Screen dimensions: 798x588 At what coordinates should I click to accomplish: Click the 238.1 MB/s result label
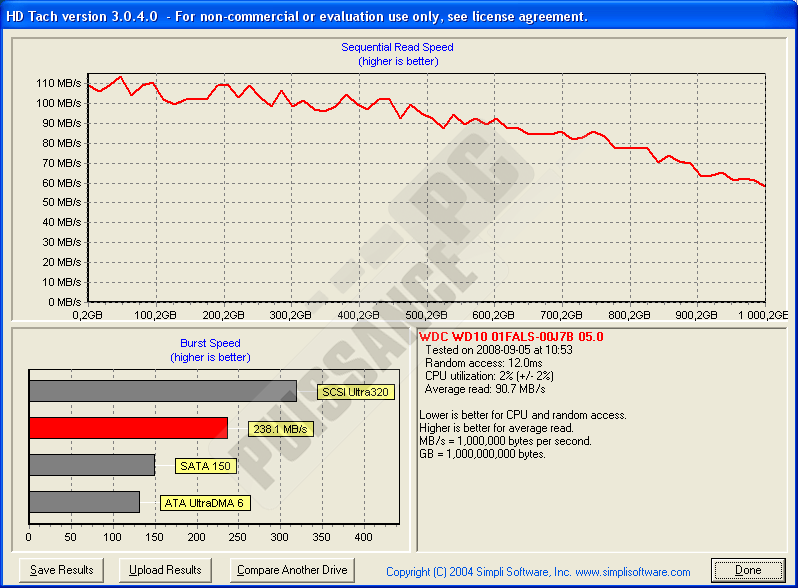click(280, 429)
